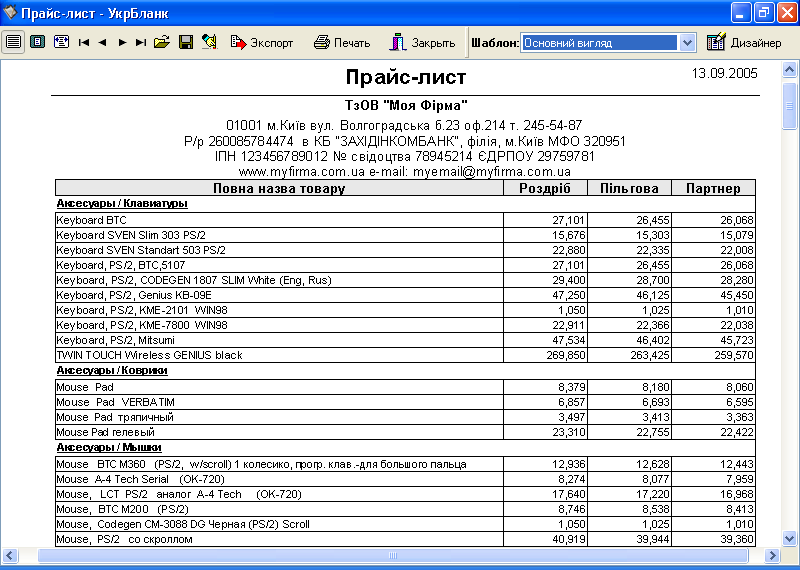
Task: Go to the previous page
Action: pyautogui.click(x=103, y=42)
